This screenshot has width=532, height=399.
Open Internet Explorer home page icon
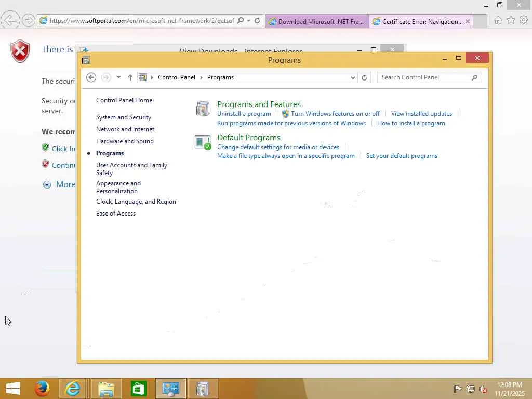(x=498, y=20)
